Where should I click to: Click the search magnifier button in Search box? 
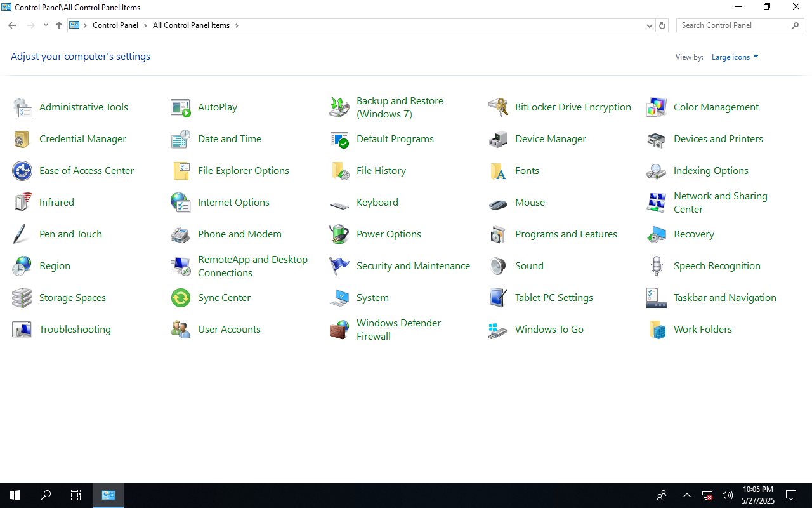(796, 25)
